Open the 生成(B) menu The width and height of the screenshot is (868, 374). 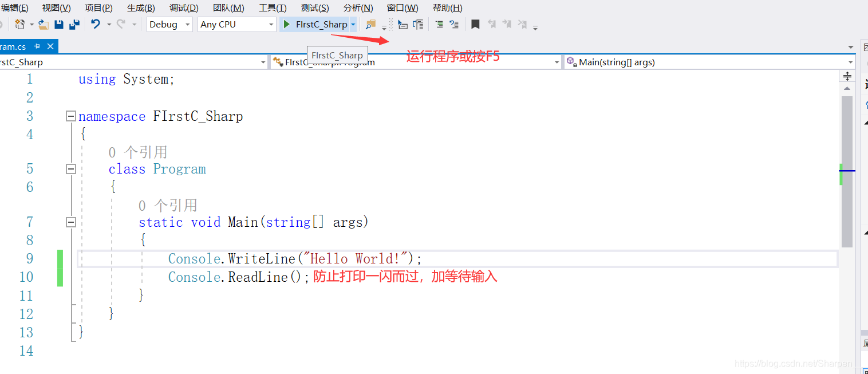pyautogui.click(x=141, y=8)
